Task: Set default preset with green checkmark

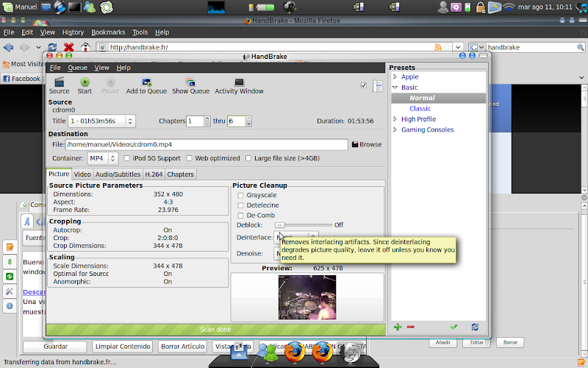Action: [x=453, y=327]
